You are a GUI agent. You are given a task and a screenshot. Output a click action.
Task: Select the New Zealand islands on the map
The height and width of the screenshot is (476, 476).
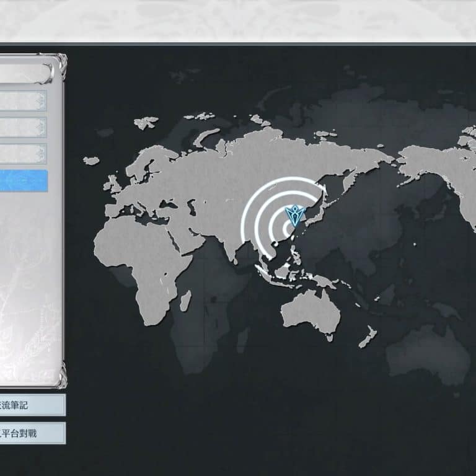(x=367, y=337)
